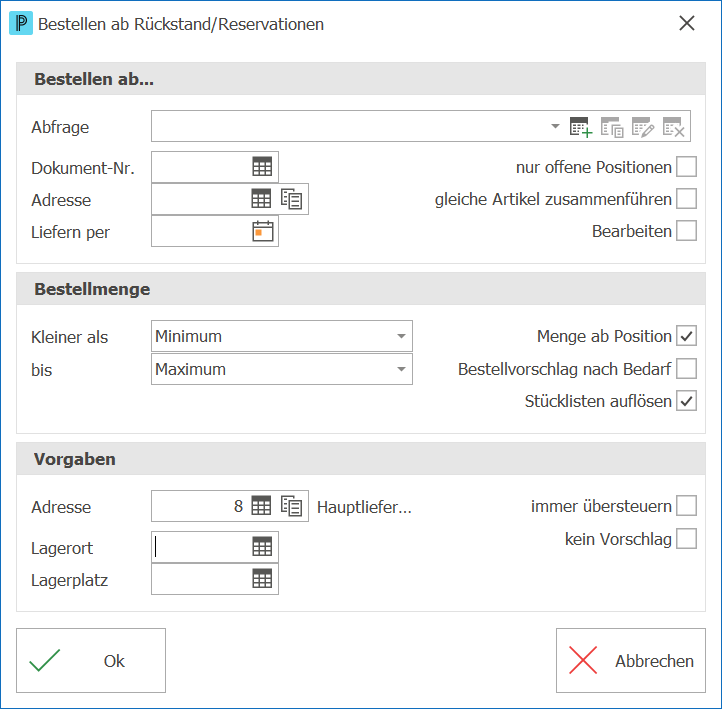Expand the Abfrage dropdown arrow

pos(555,126)
